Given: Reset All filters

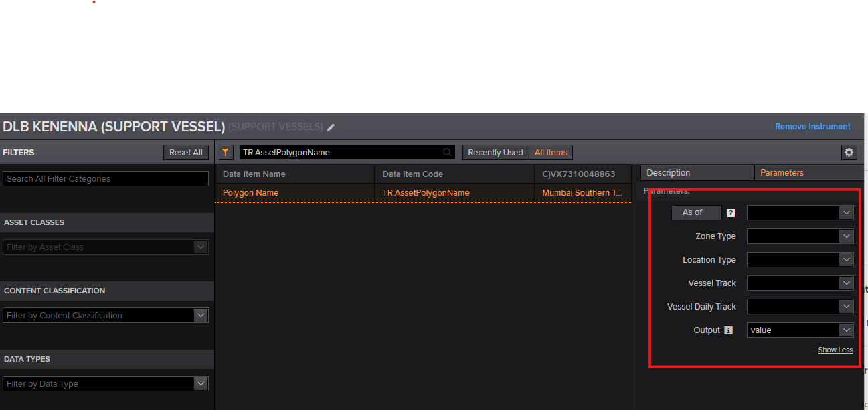Looking at the screenshot, I should [x=186, y=153].
